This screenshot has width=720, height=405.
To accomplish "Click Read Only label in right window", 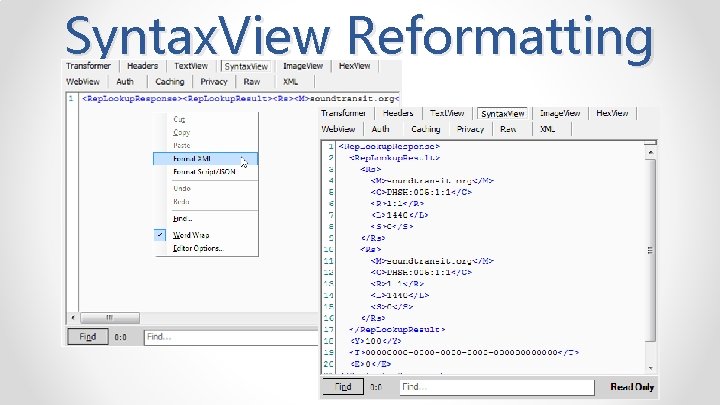I will [632, 387].
